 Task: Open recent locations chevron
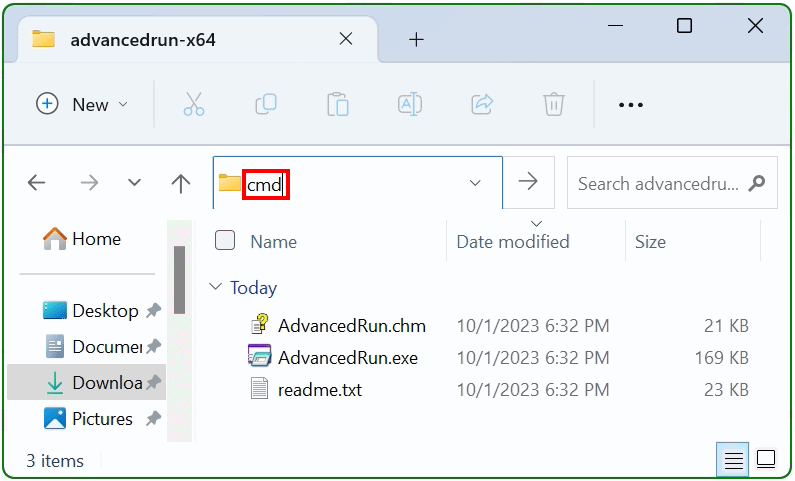pos(134,183)
